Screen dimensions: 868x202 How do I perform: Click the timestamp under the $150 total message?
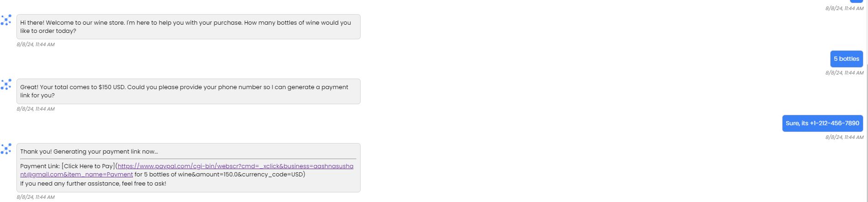(36, 109)
